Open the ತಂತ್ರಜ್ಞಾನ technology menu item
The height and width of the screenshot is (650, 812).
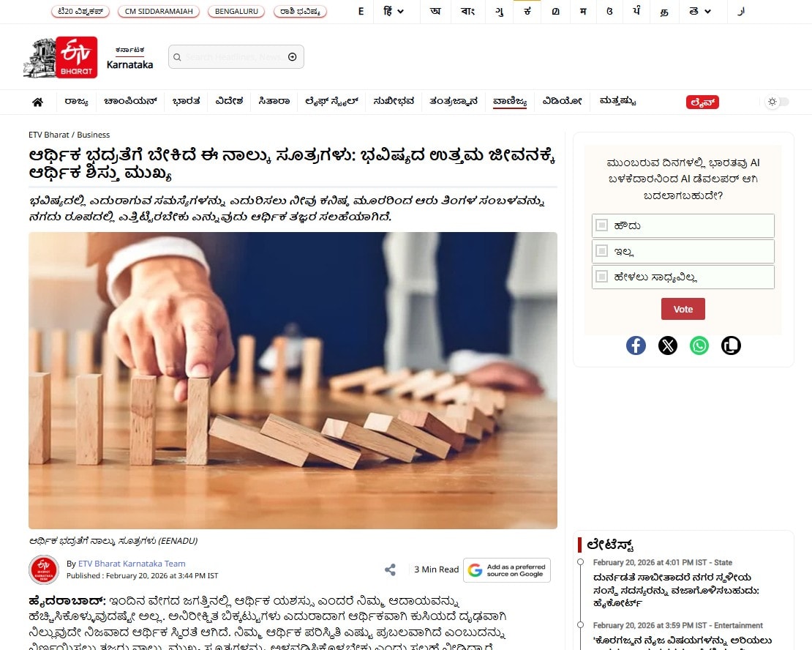pos(454,101)
